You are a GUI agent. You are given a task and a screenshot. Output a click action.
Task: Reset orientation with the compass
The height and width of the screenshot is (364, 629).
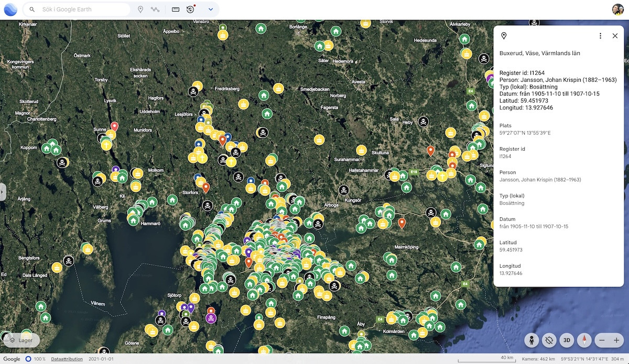[584, 340]
